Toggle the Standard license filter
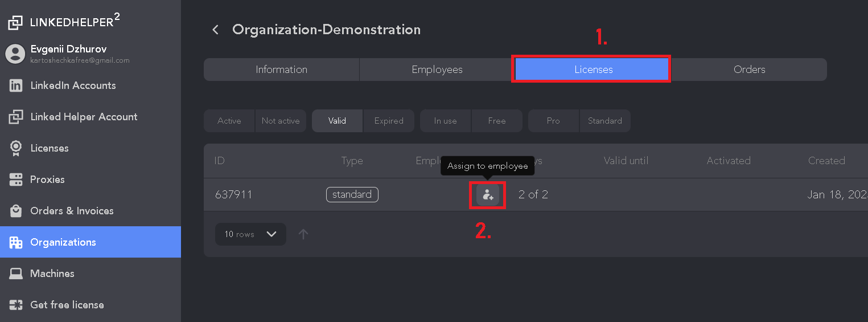This screenshot has width=868, height=322. click(605, 121)
